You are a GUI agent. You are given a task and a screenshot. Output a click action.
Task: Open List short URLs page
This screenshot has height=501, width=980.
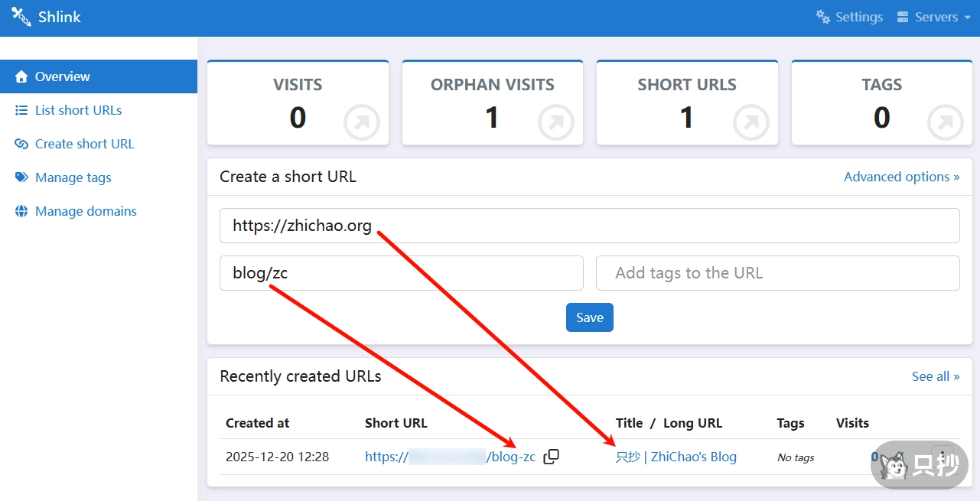coord(78,110)
